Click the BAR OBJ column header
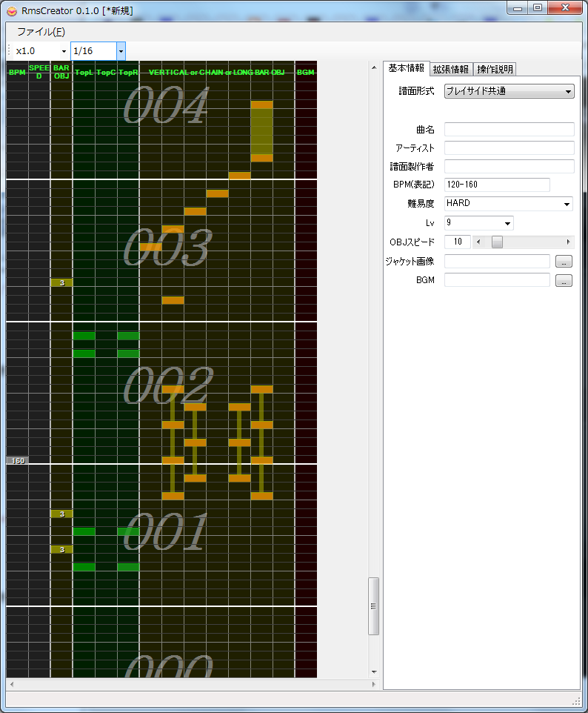588x713 pixels. pos(61,72)
